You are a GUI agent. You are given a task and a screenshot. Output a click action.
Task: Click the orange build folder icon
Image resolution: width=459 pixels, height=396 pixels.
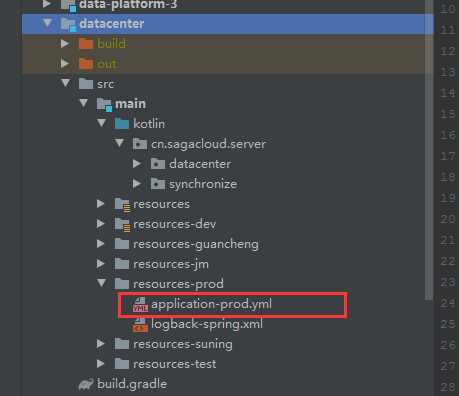point(86,44)
